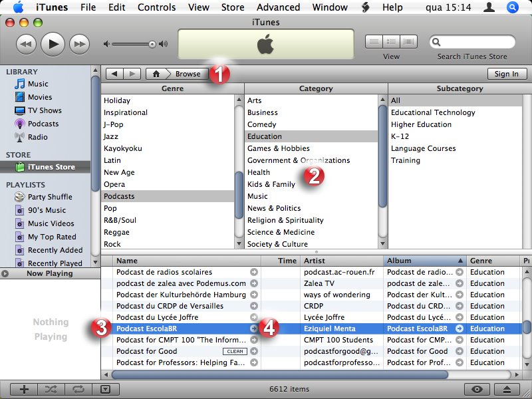Screen dimensions: 532x399
Task: Open arrow link for Podcast de radios scolaires
Action: coord(254,272)
